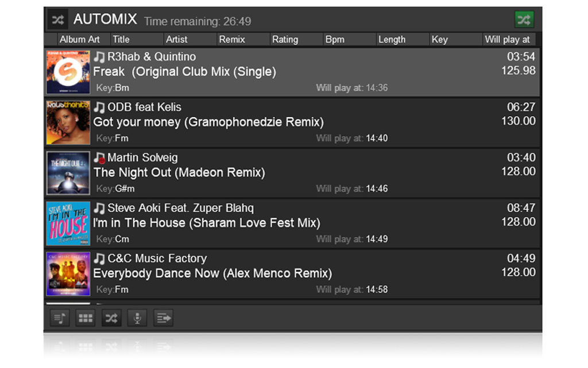
Task: Click "Will play at: 14:40"
Action: tap(352, 138)
